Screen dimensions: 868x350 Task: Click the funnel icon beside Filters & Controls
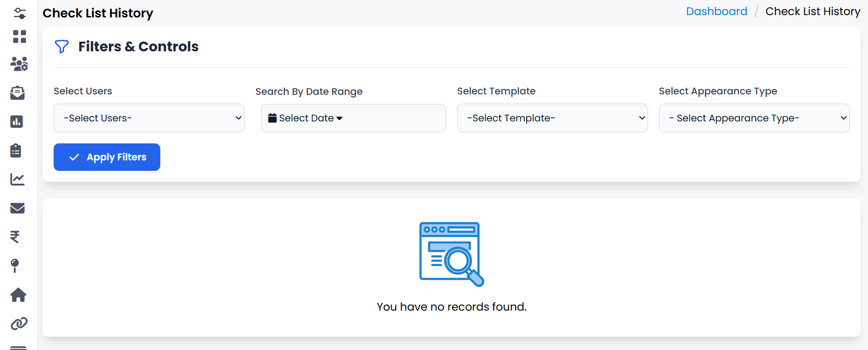(62, 46)
